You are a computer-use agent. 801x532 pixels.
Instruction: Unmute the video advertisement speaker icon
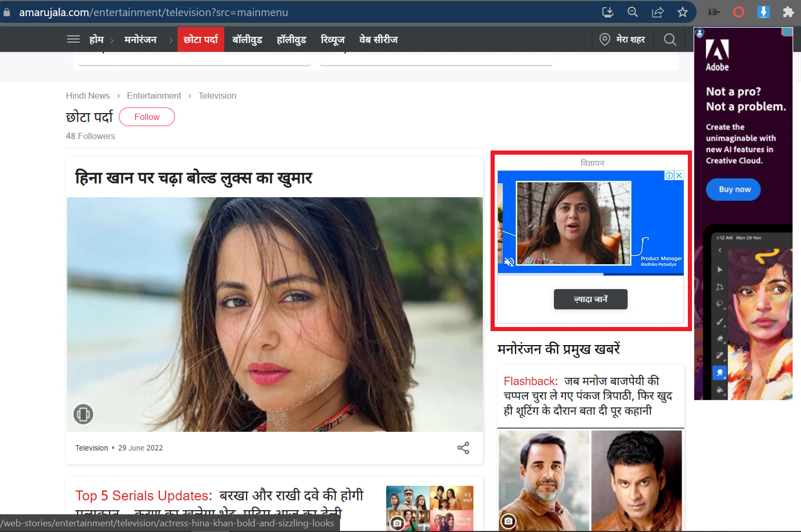click(509, 262)
